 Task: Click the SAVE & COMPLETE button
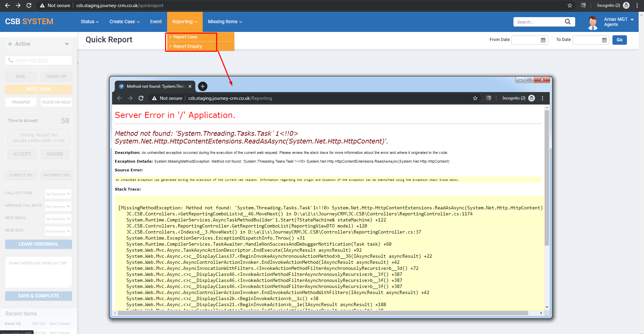click(39, 296)
